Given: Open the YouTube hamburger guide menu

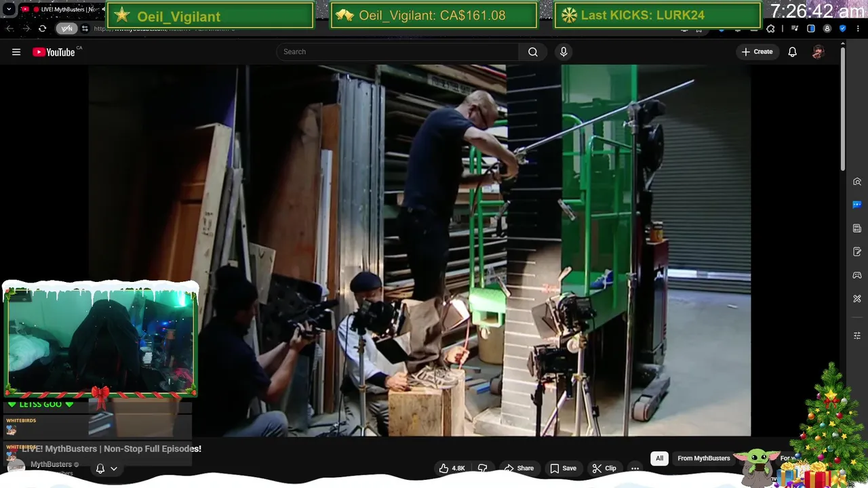Looking at the screenshot, I should (16, 52).
